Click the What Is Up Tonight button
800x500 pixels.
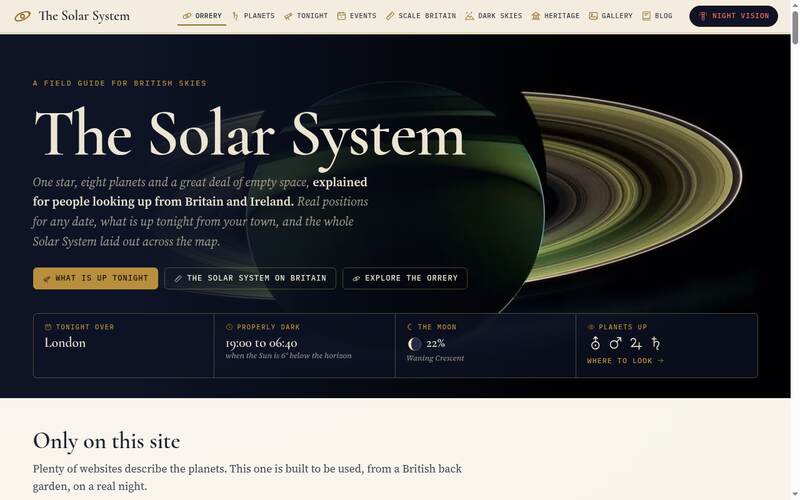(95, 278)
